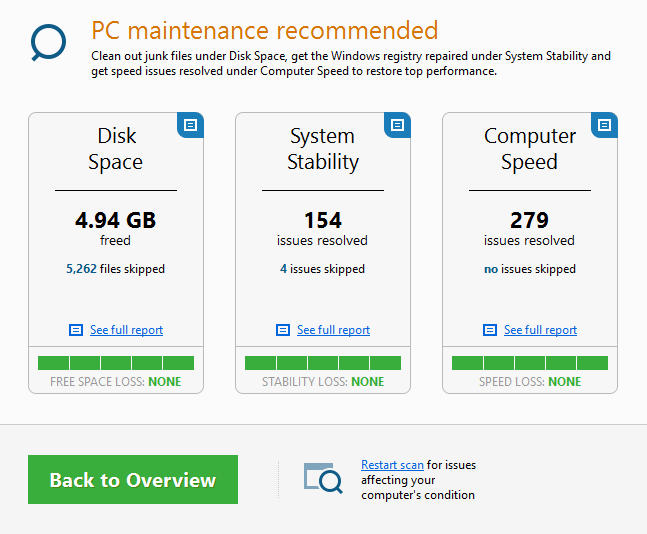Click the Disk Space free space loss bar
Viewport: 647px width, 534px height.
click(116, 363)
